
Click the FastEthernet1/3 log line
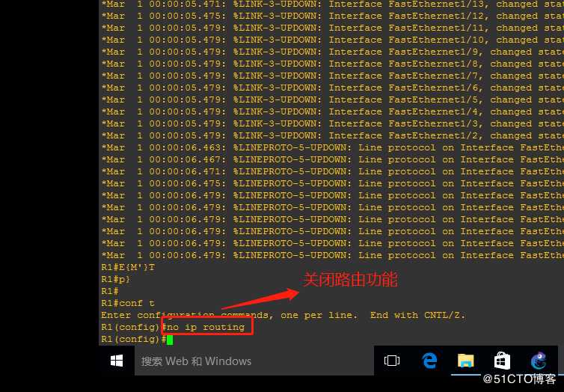332,123
